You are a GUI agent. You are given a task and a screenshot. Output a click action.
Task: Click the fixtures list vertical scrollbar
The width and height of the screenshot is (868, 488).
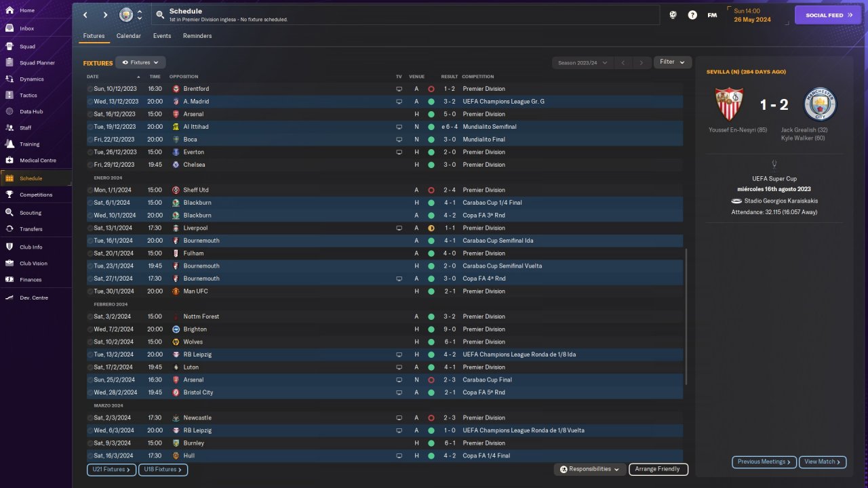coord(686,315)
